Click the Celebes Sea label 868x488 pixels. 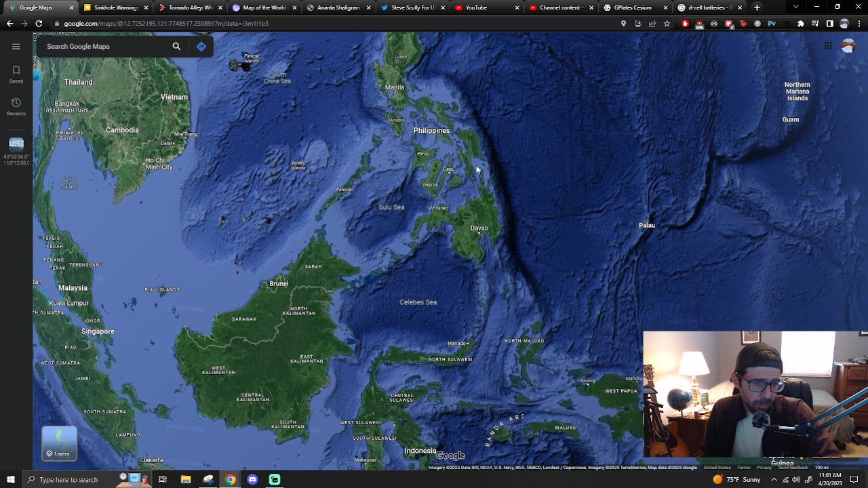click(x=418, y=302)
